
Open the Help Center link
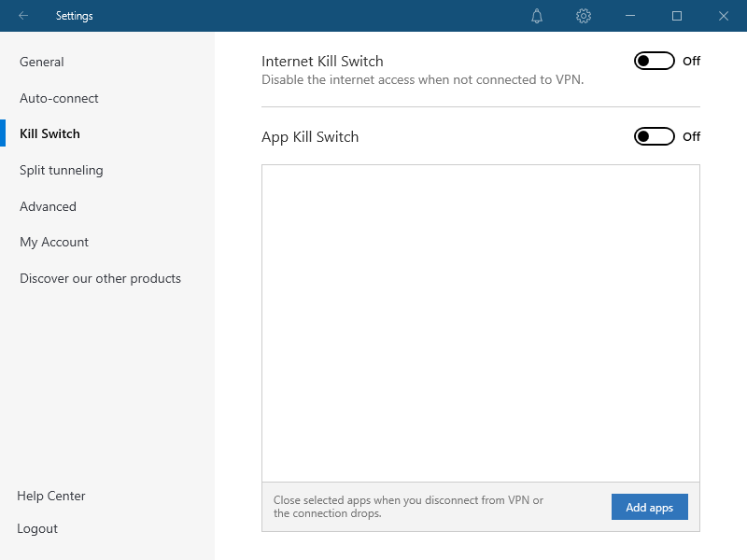tap(51, 497)
